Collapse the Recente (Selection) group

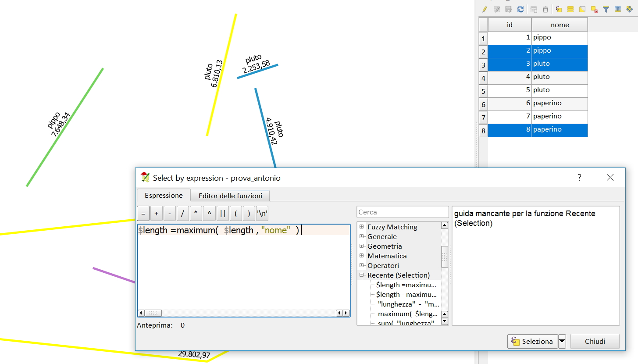click(x=362, y=275)
